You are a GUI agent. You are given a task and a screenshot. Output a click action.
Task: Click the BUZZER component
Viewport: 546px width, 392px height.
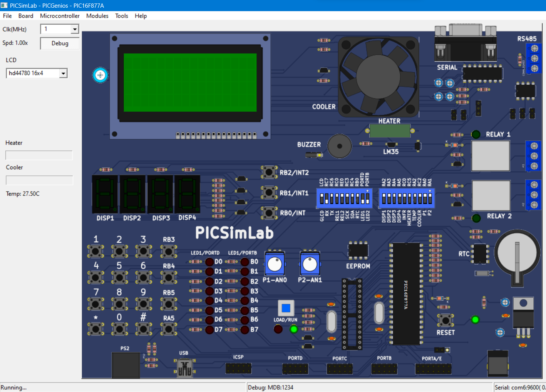[339, 146]
